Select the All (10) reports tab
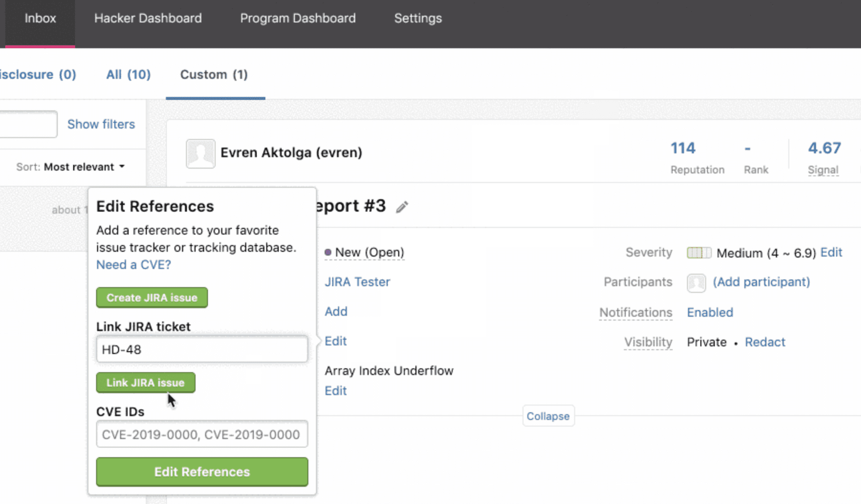The height and width of the screenshot is (504, 861). point(128,75)
